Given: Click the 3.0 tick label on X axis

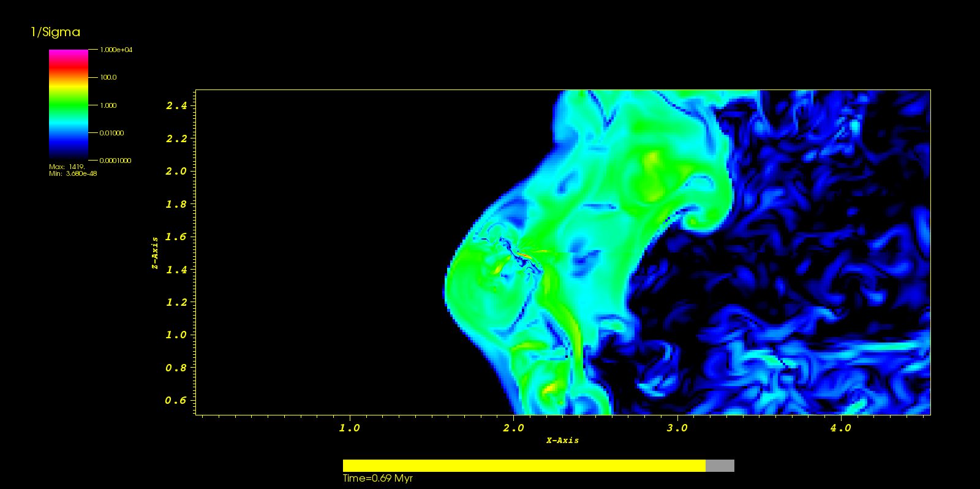Looking at the screenshot, I should (x=677, y=428).
